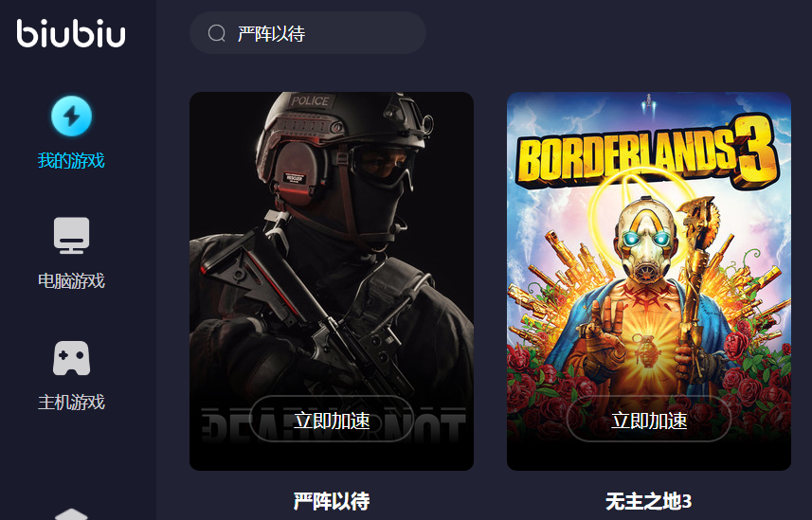Image resolution: width=812 pixels, height=520 pixels.
Task: Focus the search field containing 严阵以待
Action: click(308, 33)
